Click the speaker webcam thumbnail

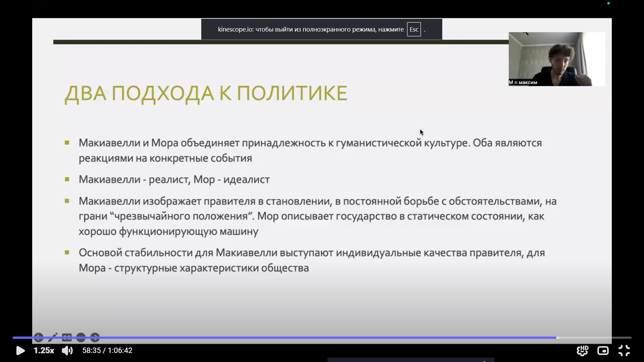pyautogui.click(x=557, y=59)
